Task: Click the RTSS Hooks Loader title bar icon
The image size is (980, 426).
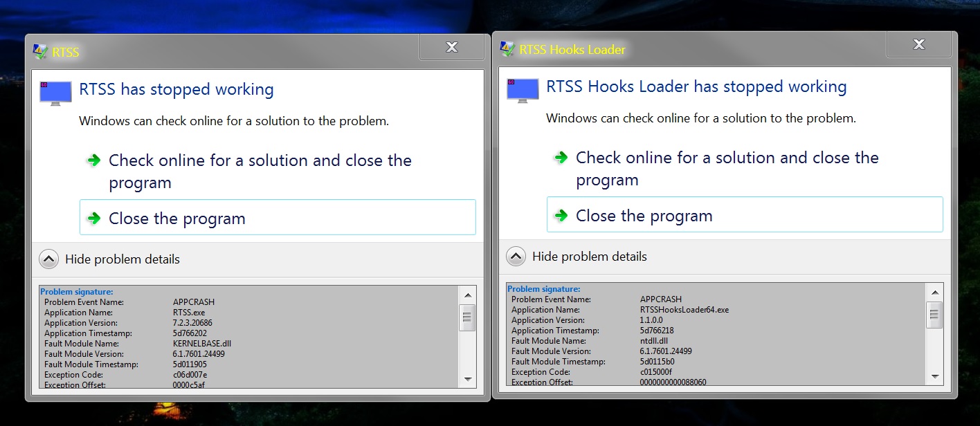Action: [x=508, y=49]
